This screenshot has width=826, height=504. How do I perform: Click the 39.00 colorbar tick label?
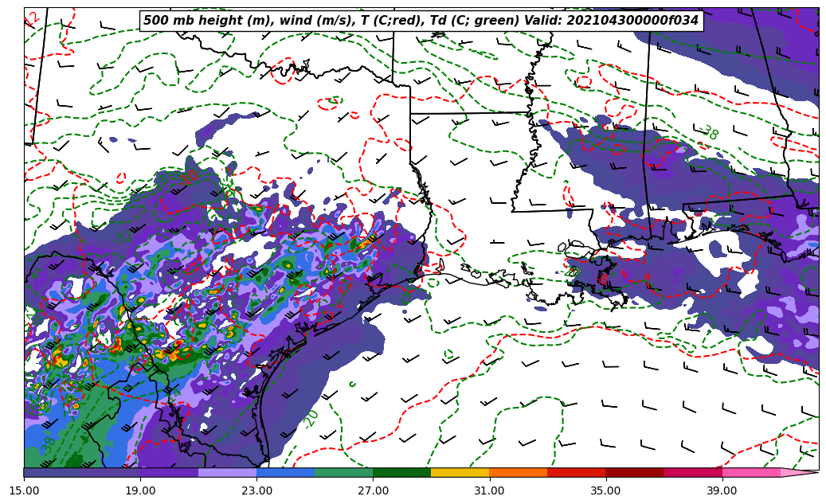click(x=722, y=490)
